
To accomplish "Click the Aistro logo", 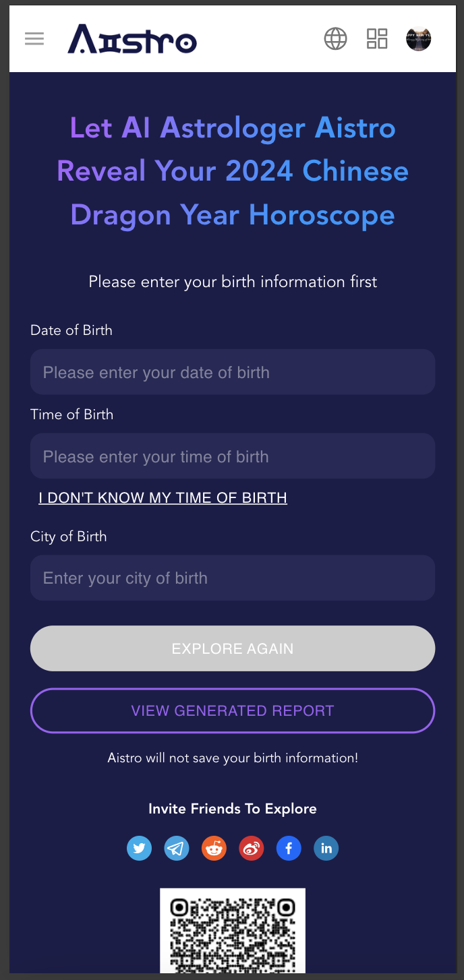I will (132, 39).
